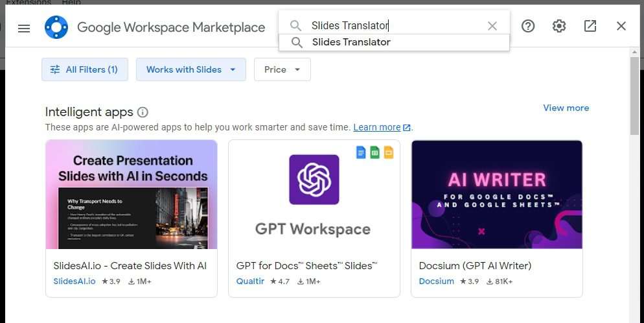Click 'GPT for Docs Sheets Slides' title
The height and width of the screenshot is (323, 644).
(x=307, y=266)
